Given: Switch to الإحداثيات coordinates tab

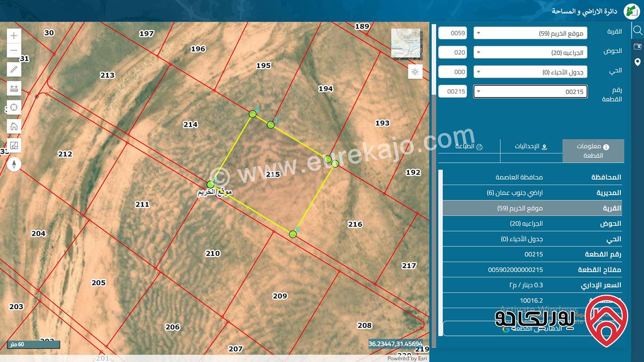Looking at the screenshot, I should 531,146.
